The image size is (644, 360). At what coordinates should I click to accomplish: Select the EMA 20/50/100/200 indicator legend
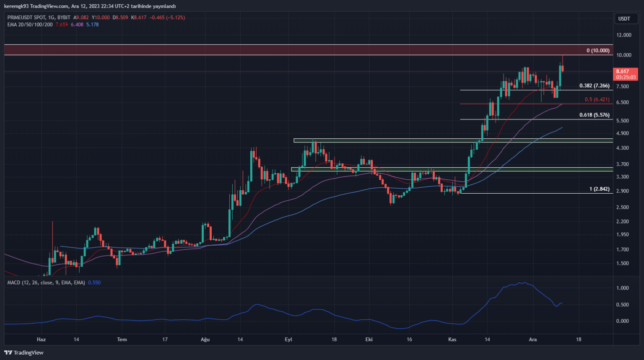pyautogui.click(x=30, y=25)
